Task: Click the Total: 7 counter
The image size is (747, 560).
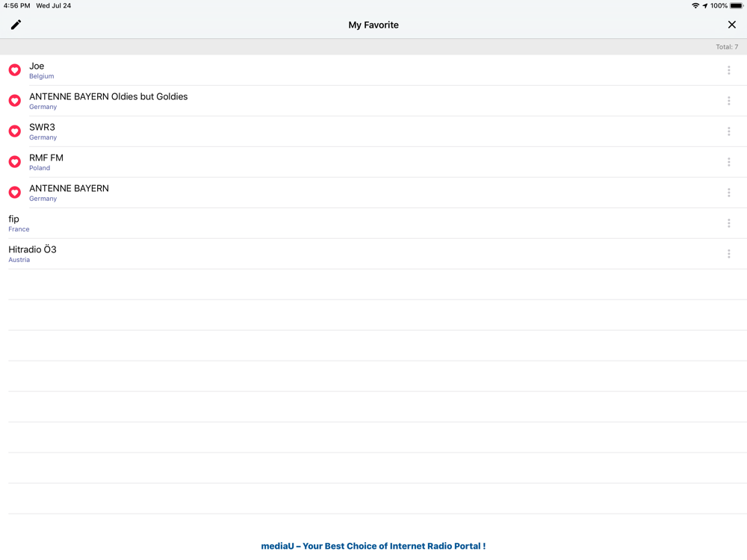Action: [727, 46]
